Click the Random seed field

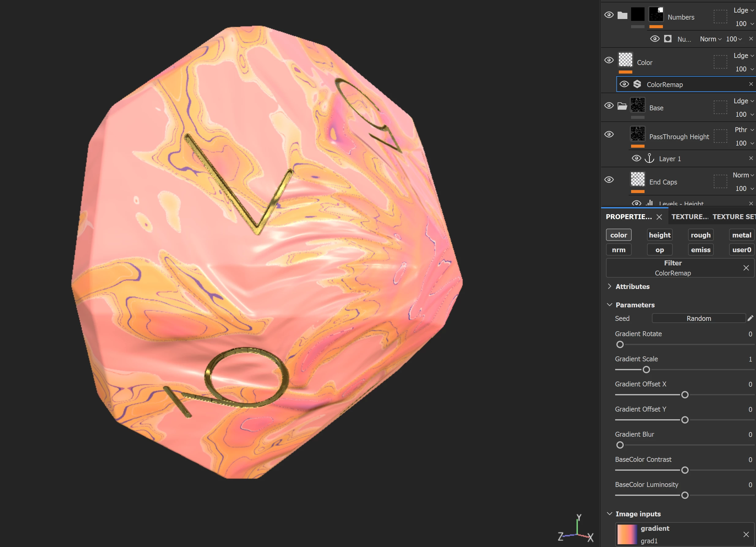698,318
